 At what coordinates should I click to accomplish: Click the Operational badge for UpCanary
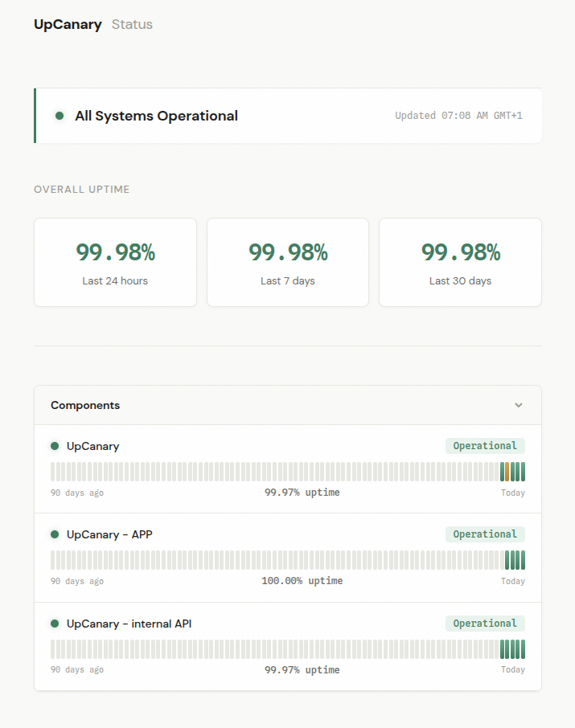click(x=485, y=445)
